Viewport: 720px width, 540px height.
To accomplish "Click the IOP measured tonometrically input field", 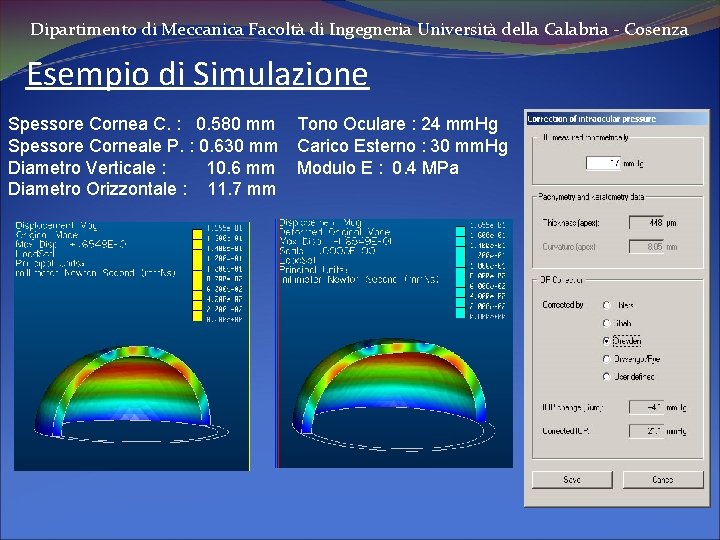I will (603, 163).
